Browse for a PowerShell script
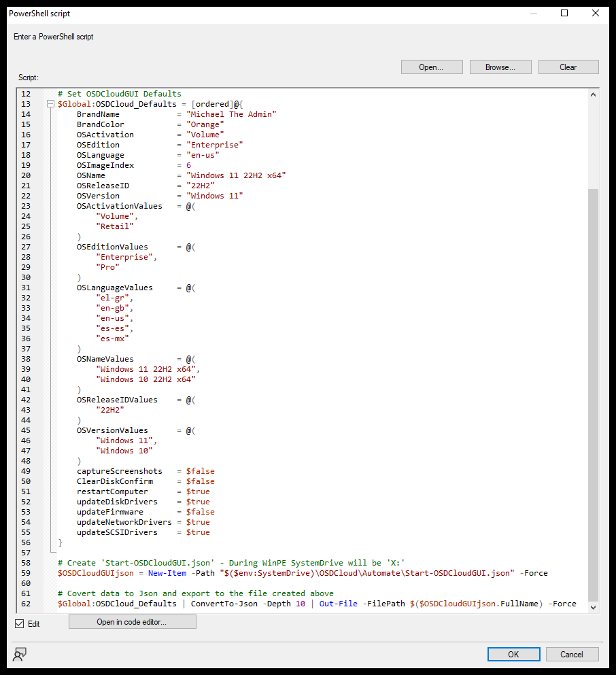 pyautogui.click(x=500, y=67)
